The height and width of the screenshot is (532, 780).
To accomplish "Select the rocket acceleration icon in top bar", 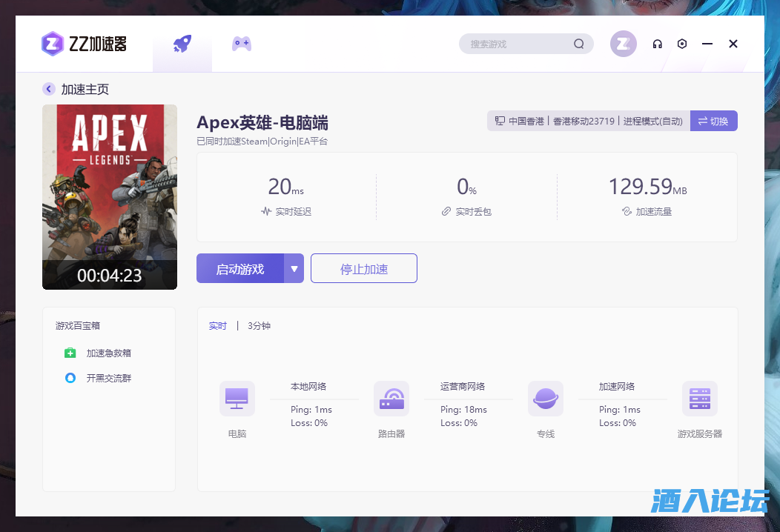I will (x=182, y=43).
